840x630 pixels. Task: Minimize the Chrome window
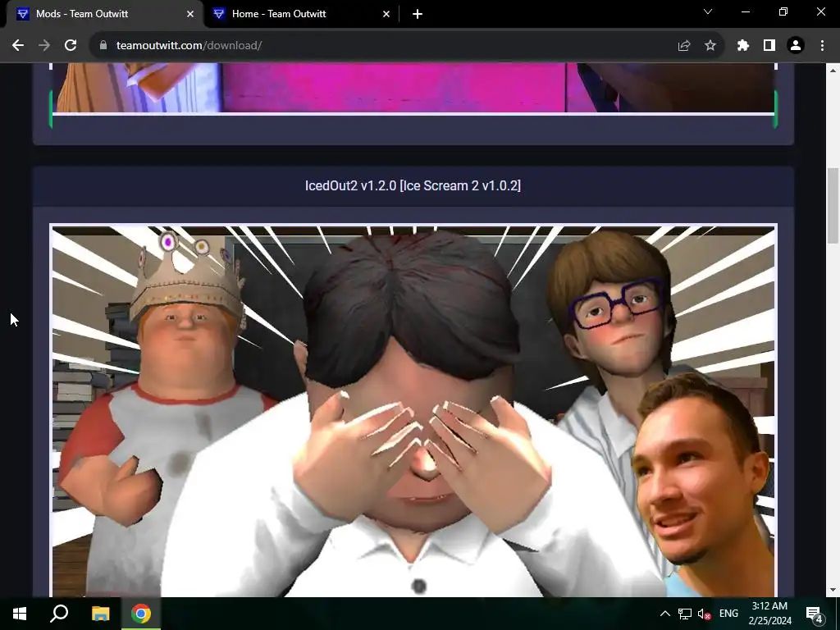tap(745, 11)
